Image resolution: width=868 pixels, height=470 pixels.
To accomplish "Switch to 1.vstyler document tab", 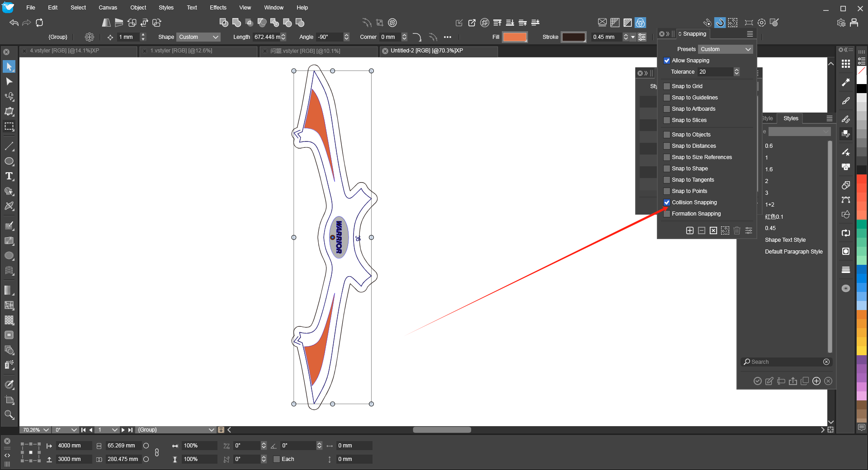I will (181, 51).
